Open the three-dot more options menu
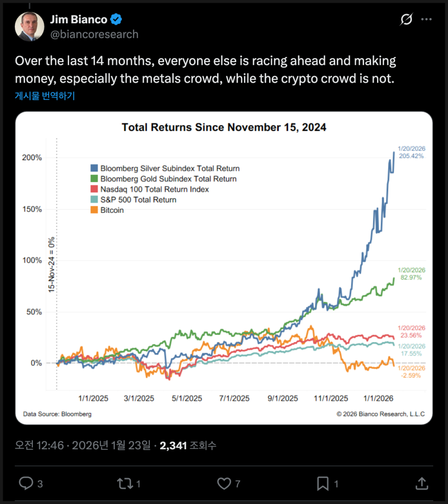The height and width of the screenshot is (504, 448). [426, 19]
